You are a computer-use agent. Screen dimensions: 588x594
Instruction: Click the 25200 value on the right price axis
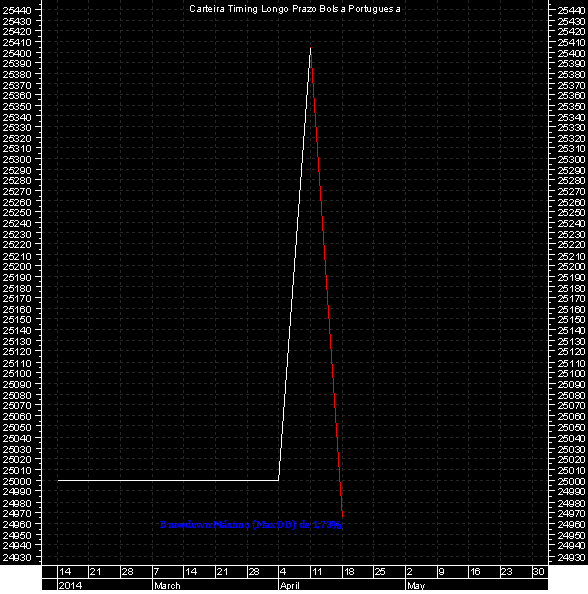tap(571, 266)
